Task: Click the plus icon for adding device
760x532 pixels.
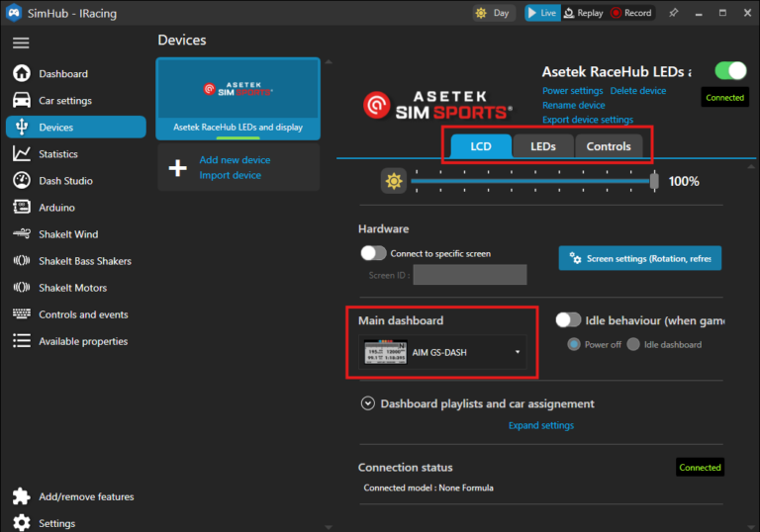Action: pos(177,168)
